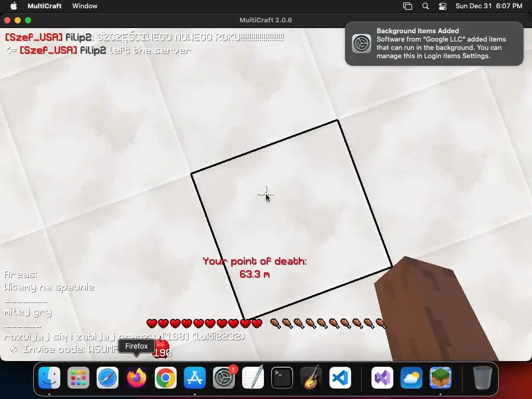Open Google Chrome from the Dock
Screen dimensions: 532x399
click(166, 378)
